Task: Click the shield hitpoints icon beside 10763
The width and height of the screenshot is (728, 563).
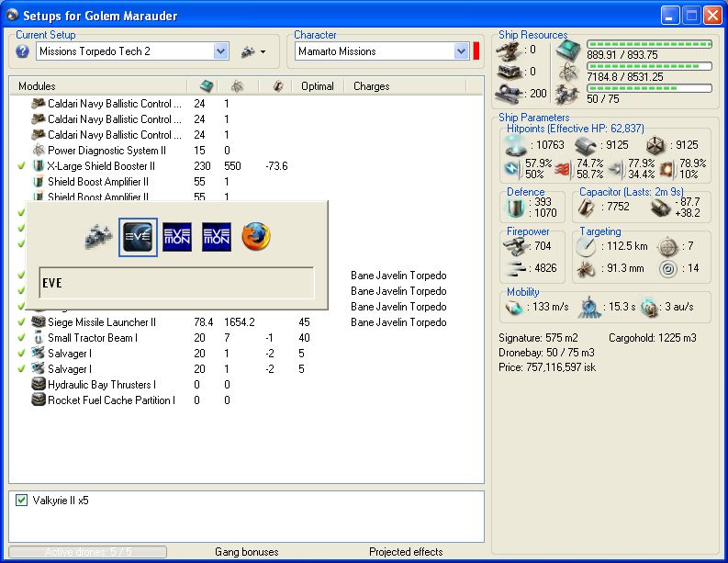Action: 516,145
